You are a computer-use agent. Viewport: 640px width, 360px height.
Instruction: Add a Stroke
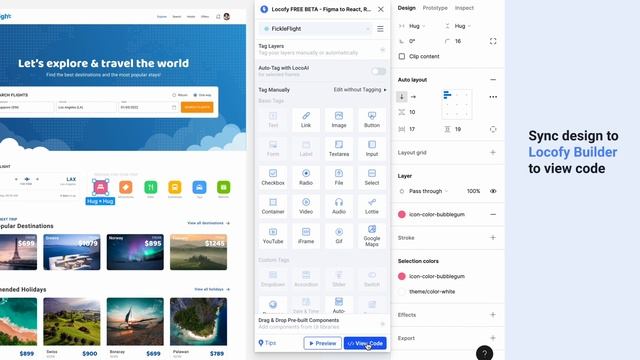click(x=493, y=238)
